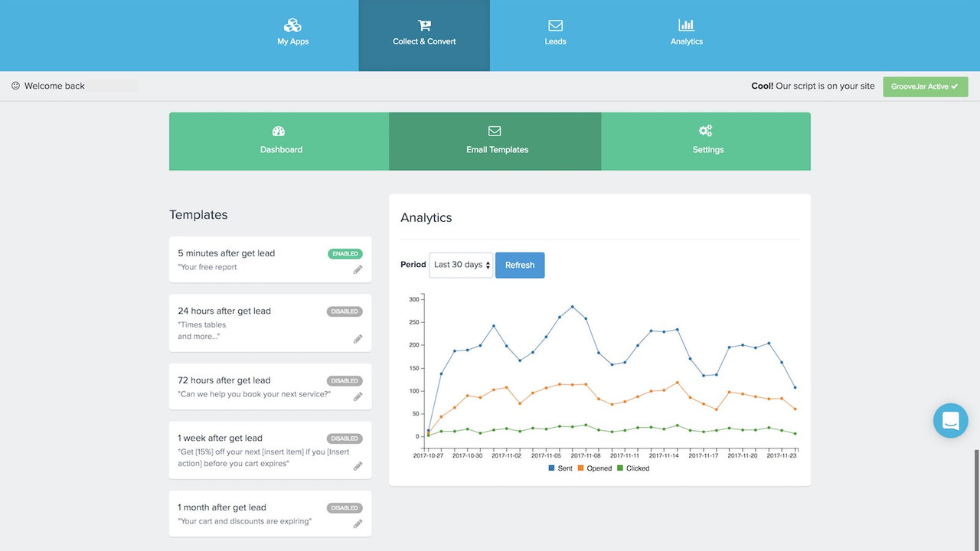
Task: Open Settings via the gears icon
Action: pos(706,130)
